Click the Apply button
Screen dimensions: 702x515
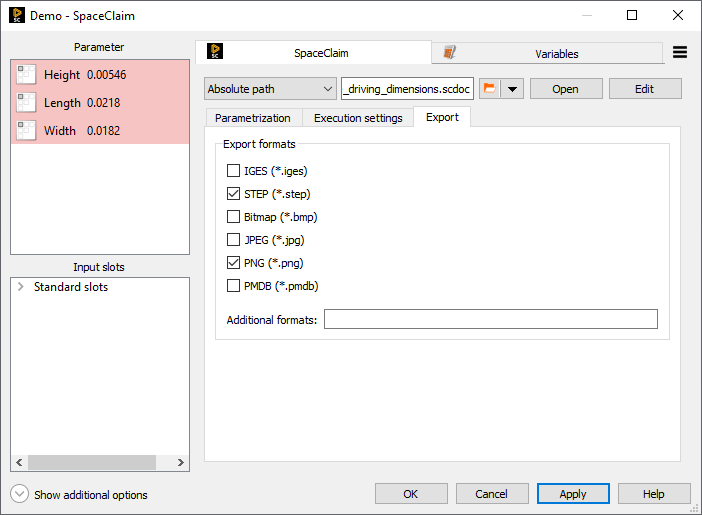click(573, 494)
